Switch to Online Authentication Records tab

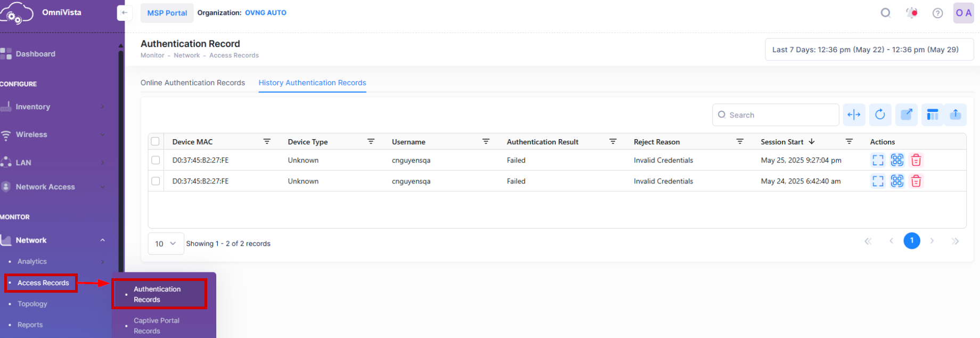click(x=193, y=83)
